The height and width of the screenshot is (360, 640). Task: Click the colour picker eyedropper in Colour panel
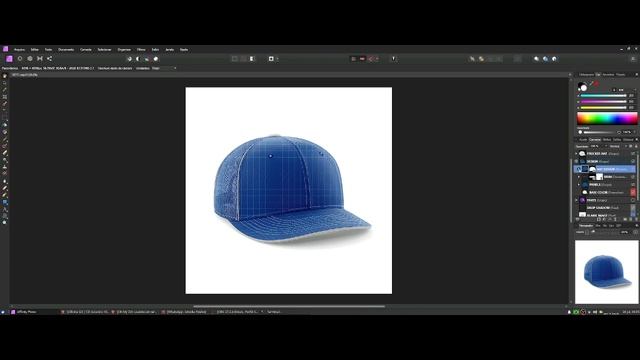click(x=591, y=84)
